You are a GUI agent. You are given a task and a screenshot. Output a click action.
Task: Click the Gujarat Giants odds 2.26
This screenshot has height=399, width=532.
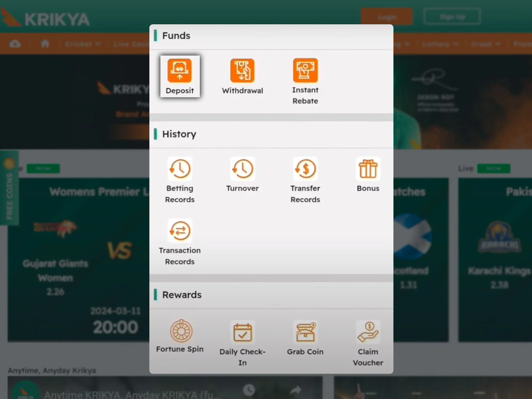tap(55, 291)
